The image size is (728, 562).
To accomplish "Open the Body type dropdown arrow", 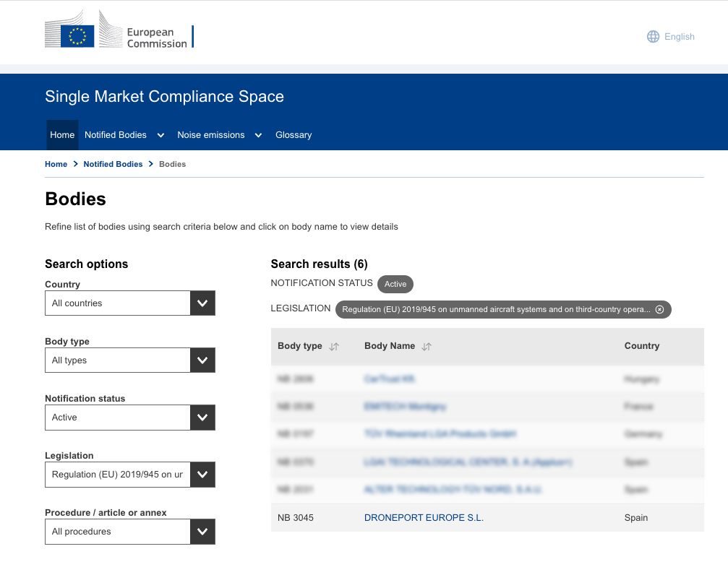I will coord(202,360).
